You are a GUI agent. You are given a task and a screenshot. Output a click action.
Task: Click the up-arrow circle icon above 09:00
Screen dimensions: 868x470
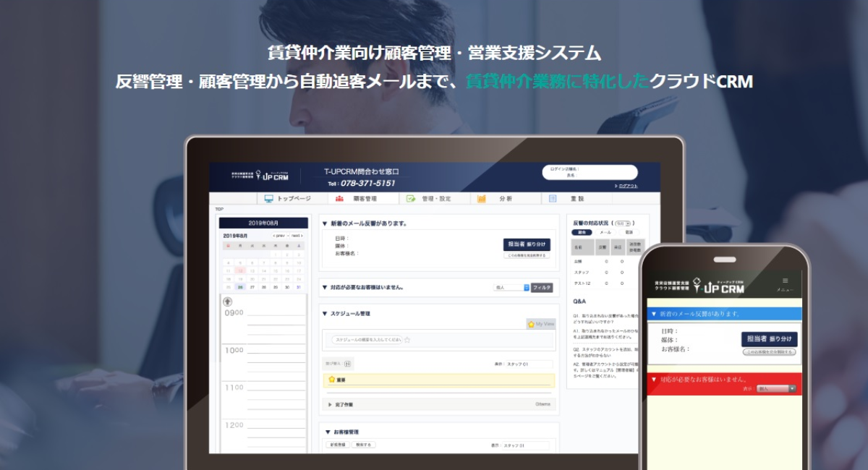(227, 302)
